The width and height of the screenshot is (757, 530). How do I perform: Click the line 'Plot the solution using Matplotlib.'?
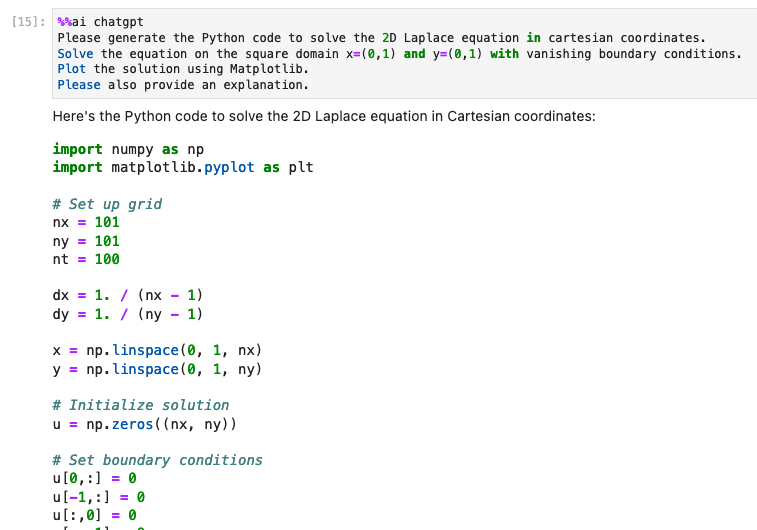pyautogui.click(x=183, y=69)
